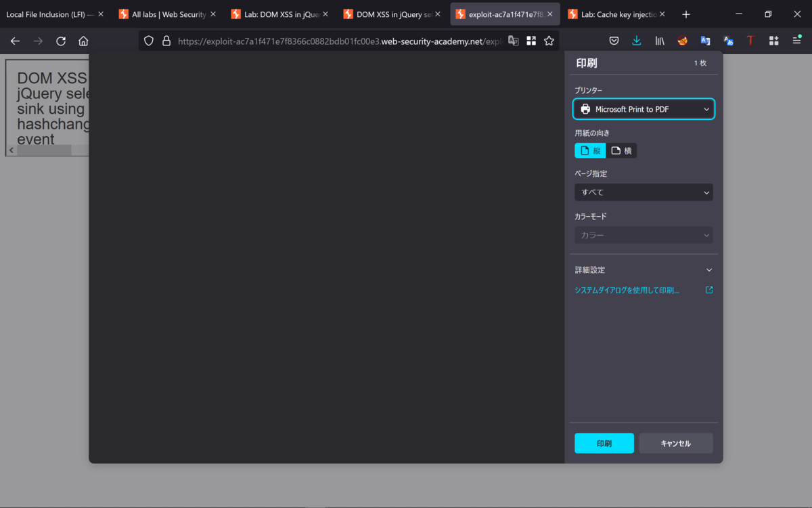Screen dimensions: 812x508
Task: Click the red T extension icon
Action: (x=750, y=41)
